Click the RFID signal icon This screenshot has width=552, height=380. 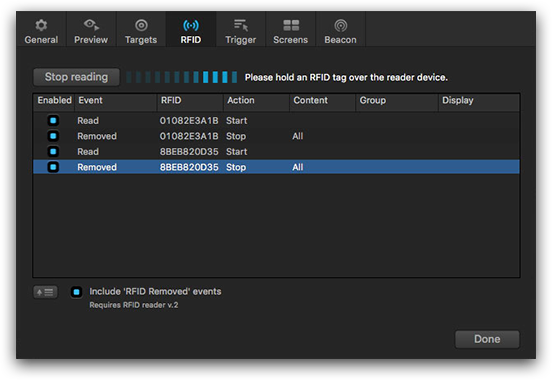tap(191, 25)
